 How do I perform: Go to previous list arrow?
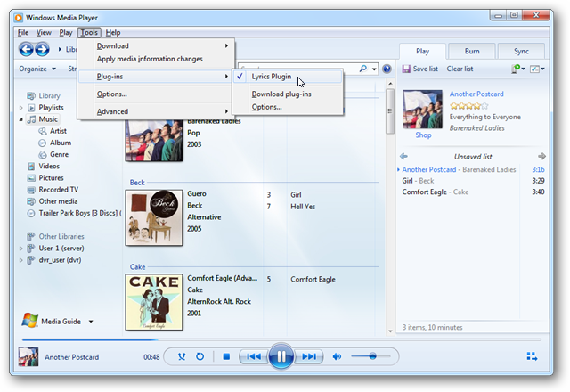point(403,157)
